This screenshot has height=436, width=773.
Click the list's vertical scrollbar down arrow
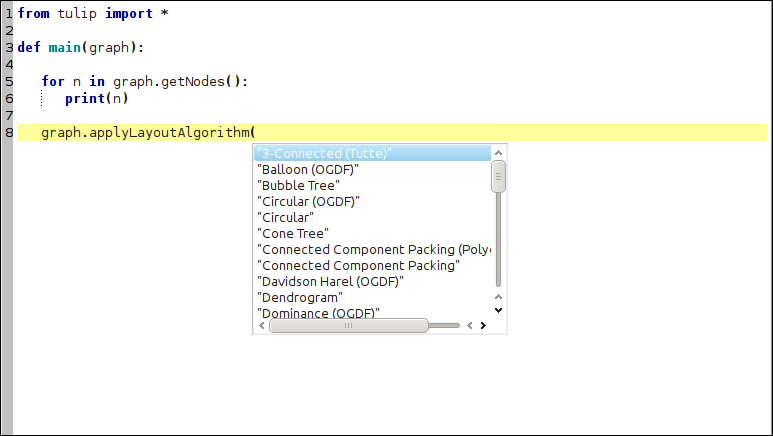point(499,310)
